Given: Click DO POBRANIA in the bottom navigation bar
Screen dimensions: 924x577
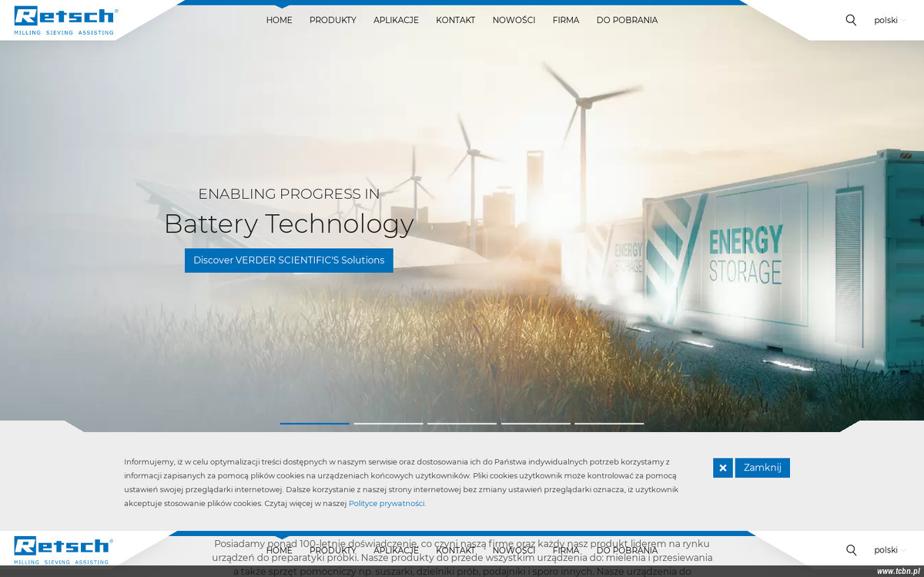Looking at the screenshot, I should pyautogui.click(x=627, y=550).
